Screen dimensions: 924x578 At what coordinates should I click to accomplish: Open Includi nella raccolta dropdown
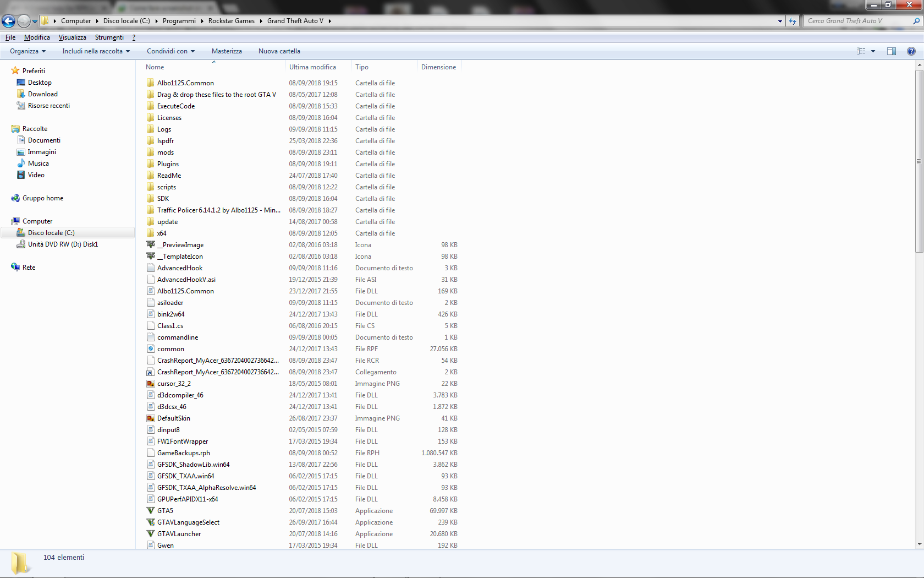tap(96, 51)
